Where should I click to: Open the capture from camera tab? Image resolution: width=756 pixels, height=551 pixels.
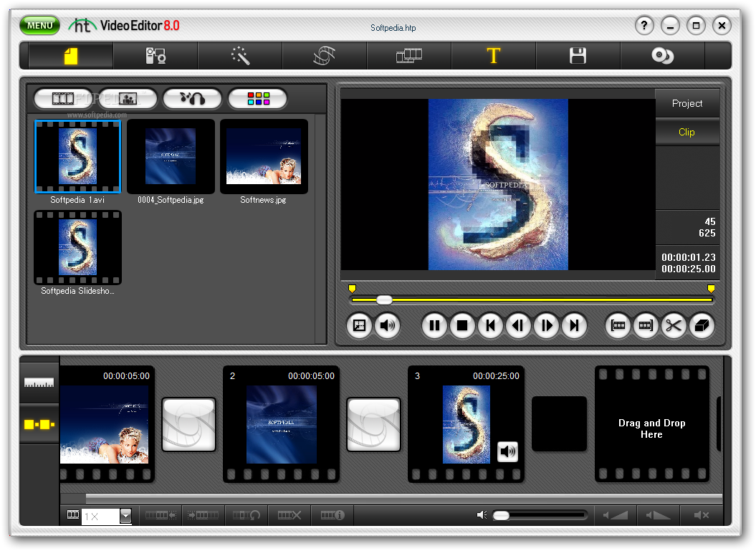pyautogui.click(x=155, y=55)
